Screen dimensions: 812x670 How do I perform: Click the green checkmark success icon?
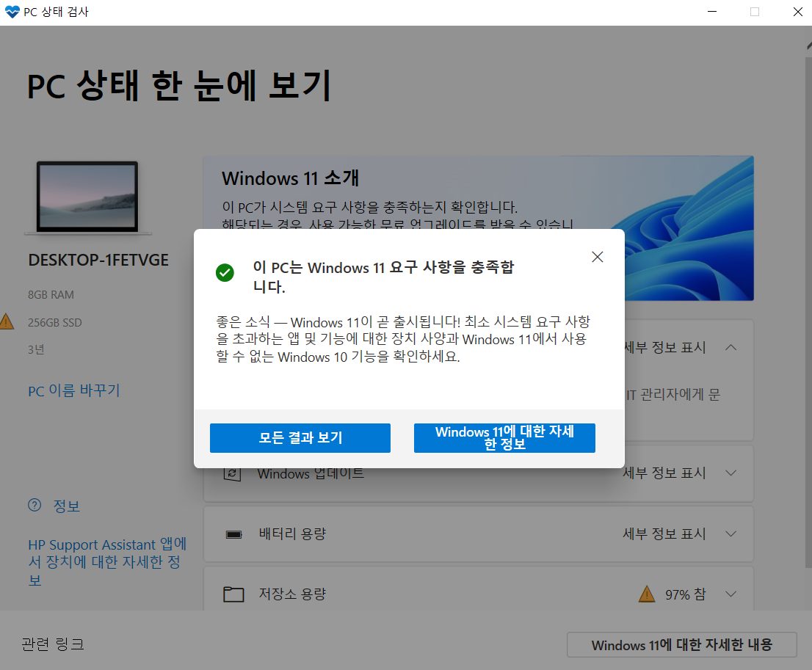pos(225,272)
